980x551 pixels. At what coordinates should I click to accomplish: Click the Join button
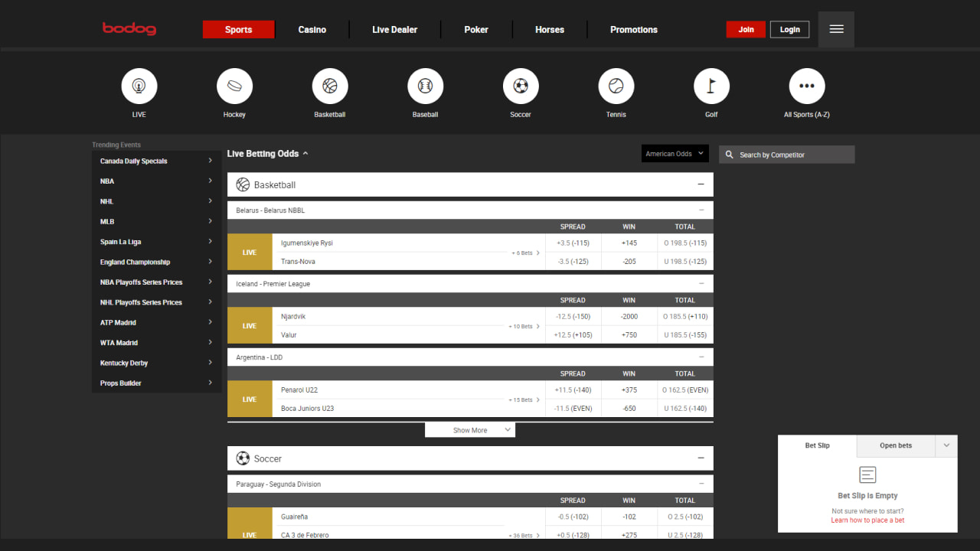[x=746, y=29]
